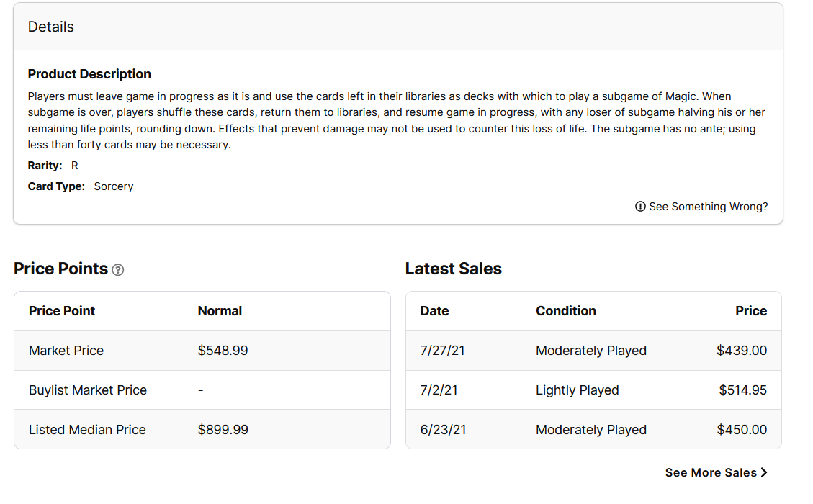813x504 pixels.
Task: Click the See Something Wrong? link text
Action: pyautogui.click(x=708, y=207)
